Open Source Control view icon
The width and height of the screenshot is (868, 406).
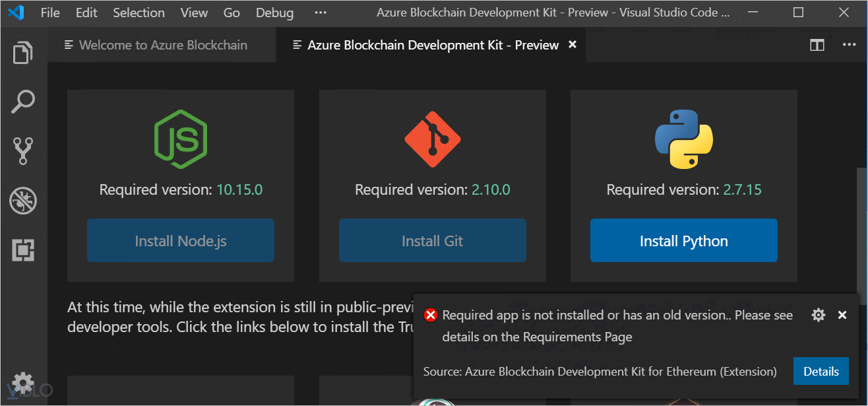click(x=23, y=151)
